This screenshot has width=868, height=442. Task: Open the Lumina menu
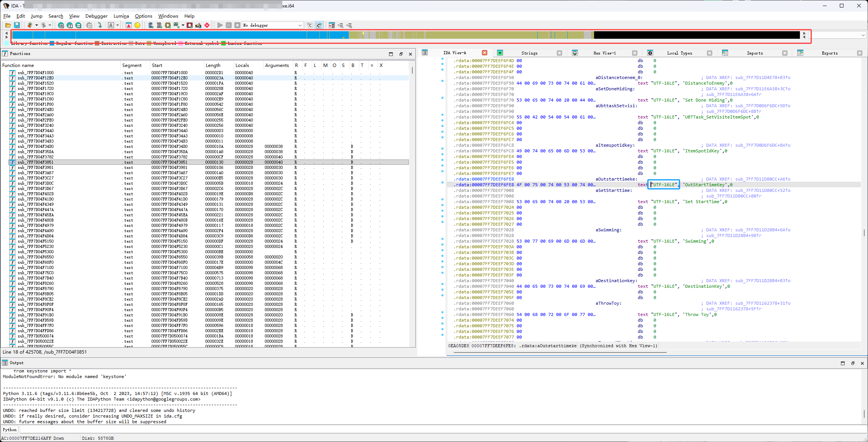(121, 16)
